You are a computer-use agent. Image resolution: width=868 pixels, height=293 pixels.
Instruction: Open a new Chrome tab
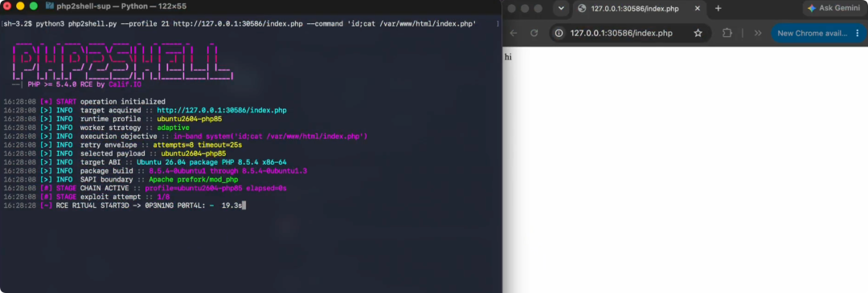pos(718,8)
